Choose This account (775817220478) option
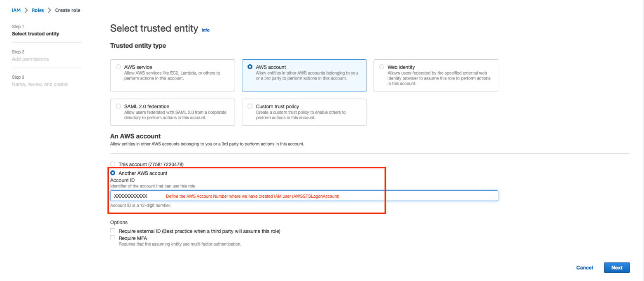The width and height of the screenshot is (644, 281). coord(113,164)
